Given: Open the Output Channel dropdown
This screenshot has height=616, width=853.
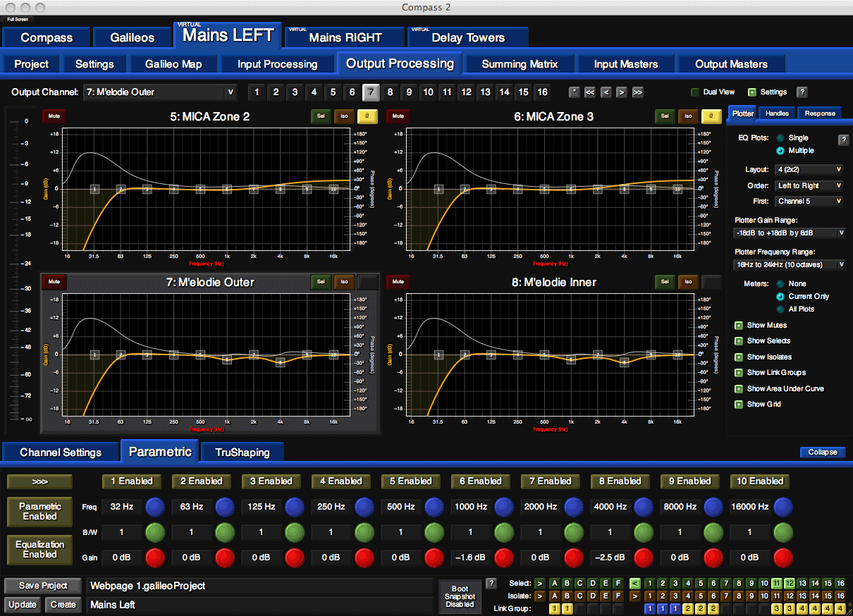Looking at the screenshot, I should pos(159,92).
